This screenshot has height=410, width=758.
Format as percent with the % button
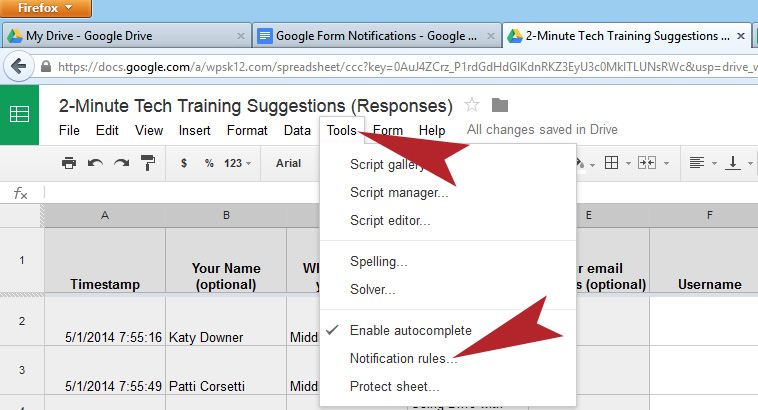pos(209,163)
